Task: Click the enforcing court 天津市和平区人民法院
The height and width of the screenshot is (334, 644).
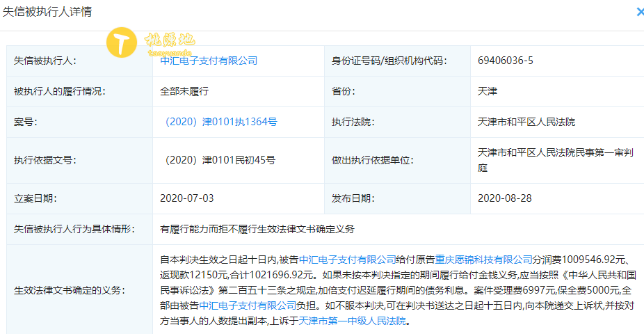Action: pyautogui.click(x=526, y=122)
